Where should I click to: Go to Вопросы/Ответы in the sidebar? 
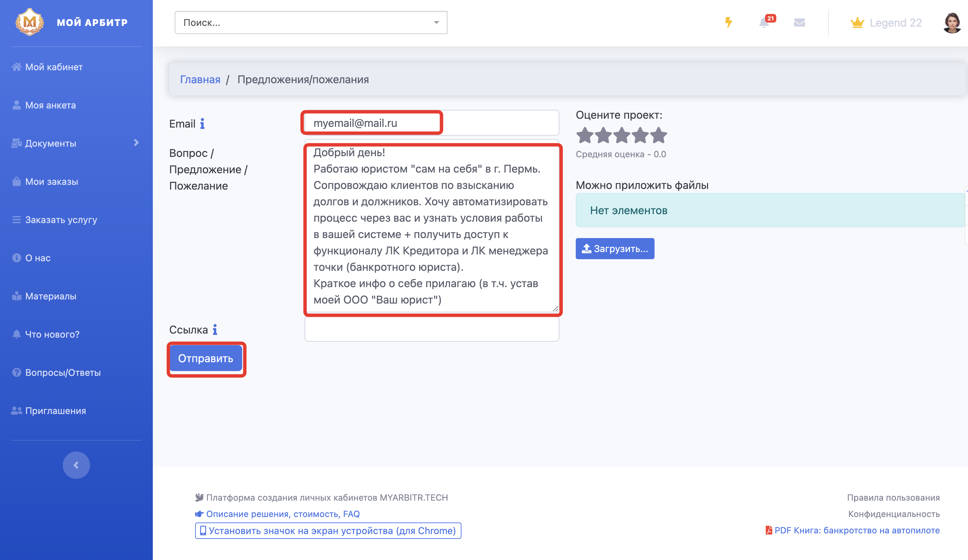[x=63, y=372]
